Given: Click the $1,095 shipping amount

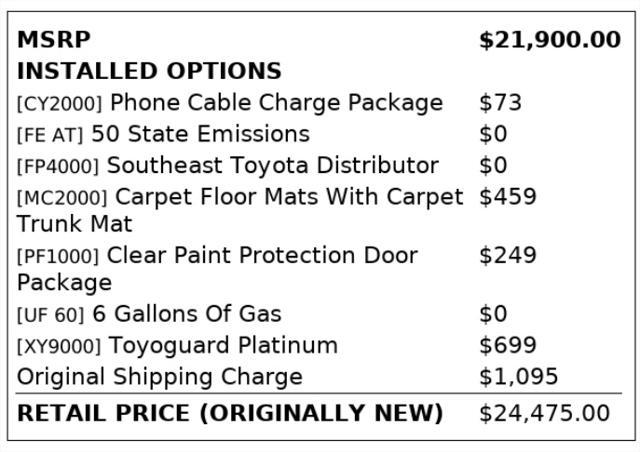Looking at the screenshot, I should (x=518, y=377).
